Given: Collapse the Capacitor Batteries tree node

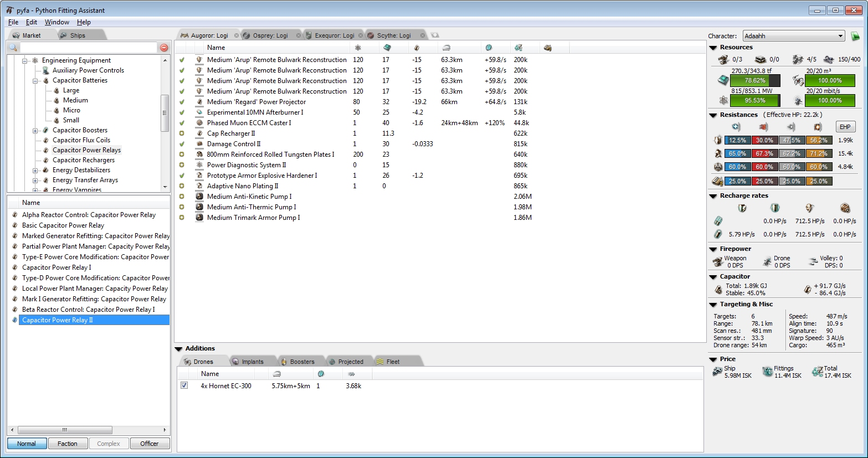Looking at the screenshot, I should pyautogui.click(x=35, y=80).
